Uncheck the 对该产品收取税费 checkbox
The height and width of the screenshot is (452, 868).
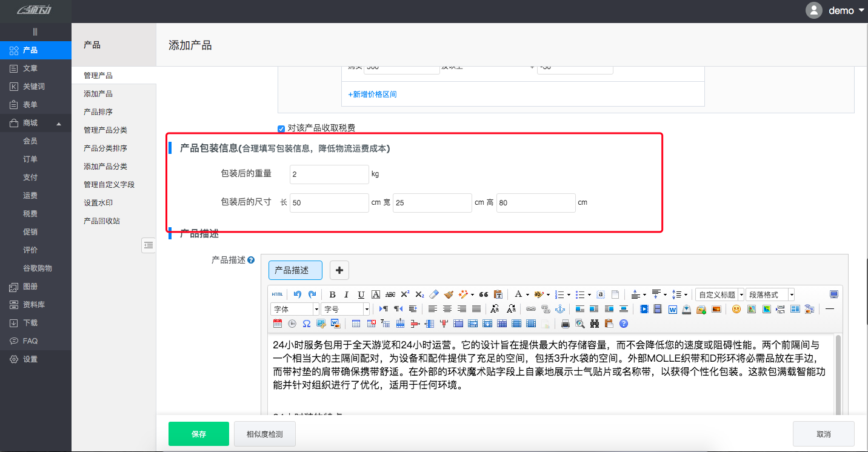(281, 128)
